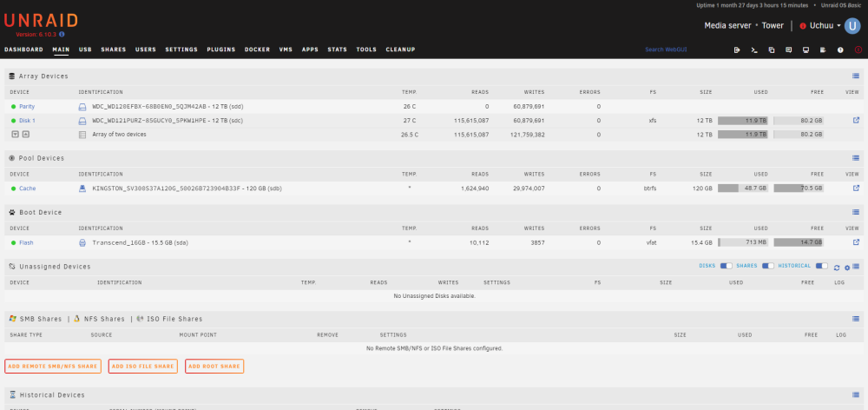The height and width of the screenshot is (410, 868).
Task: Switch to the Docker tab
Action: [x=258, y=50]
